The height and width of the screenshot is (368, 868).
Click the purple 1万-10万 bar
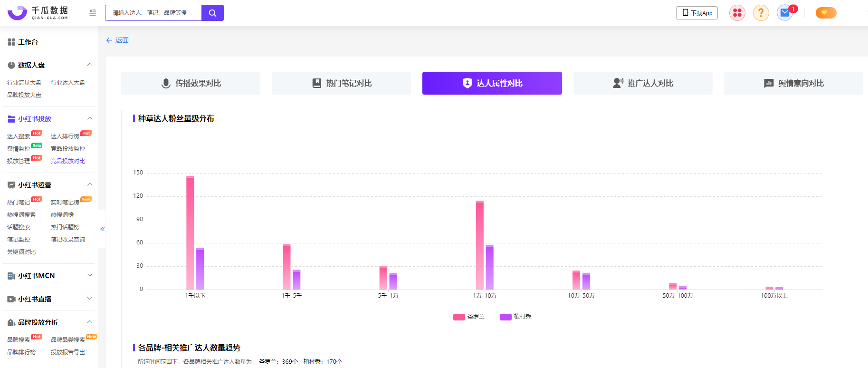(489, 267)
